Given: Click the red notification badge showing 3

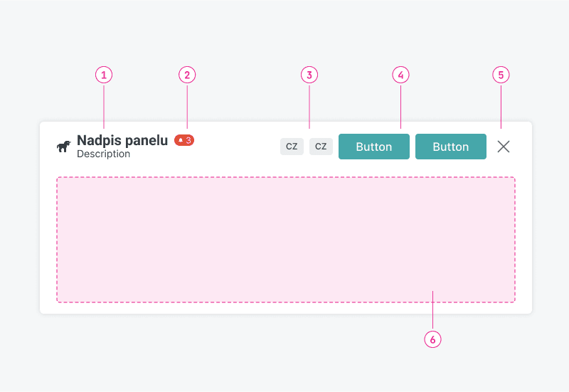Looking at the screenshot, I should 184,140.
